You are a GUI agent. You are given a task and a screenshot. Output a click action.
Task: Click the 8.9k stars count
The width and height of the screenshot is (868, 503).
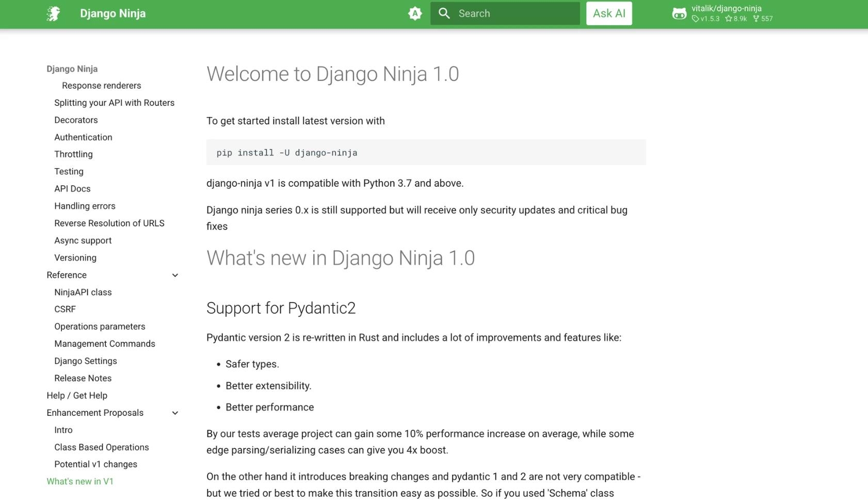pyautogui.click(x=736, y=19)
